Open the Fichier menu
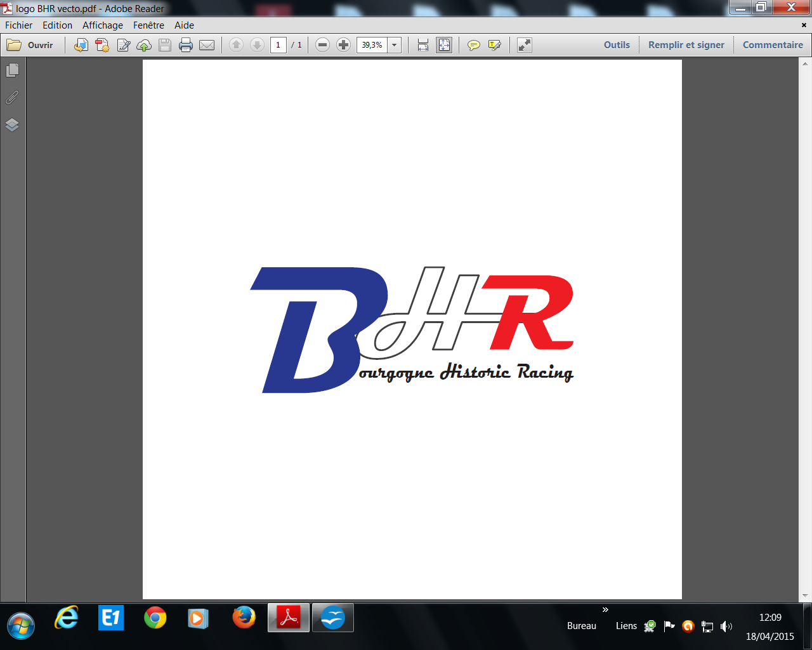Screen dimensions: 812x650 point(19,25)
